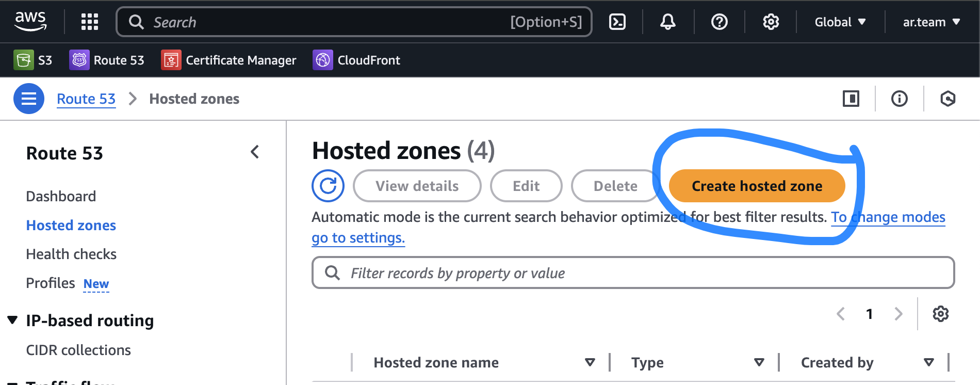Screen dimensions: 980x385
Task: Open table preferences gear icon
Action: coord(940,314)
